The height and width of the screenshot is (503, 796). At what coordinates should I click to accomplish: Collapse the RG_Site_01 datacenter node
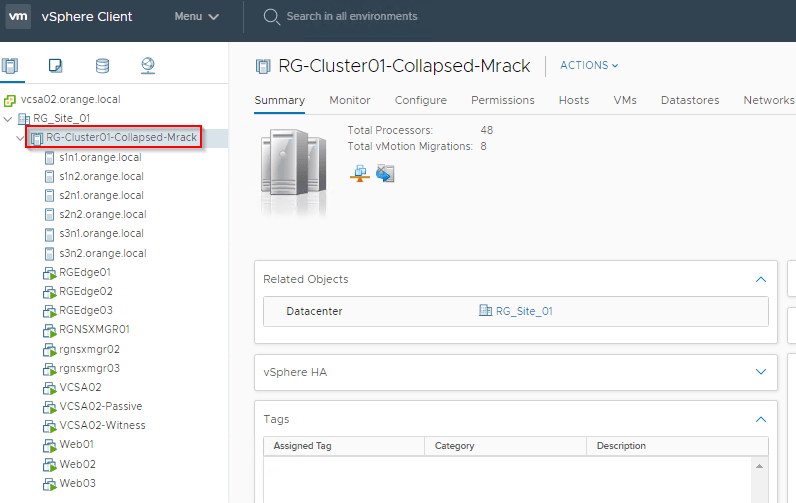click(8, 119)
